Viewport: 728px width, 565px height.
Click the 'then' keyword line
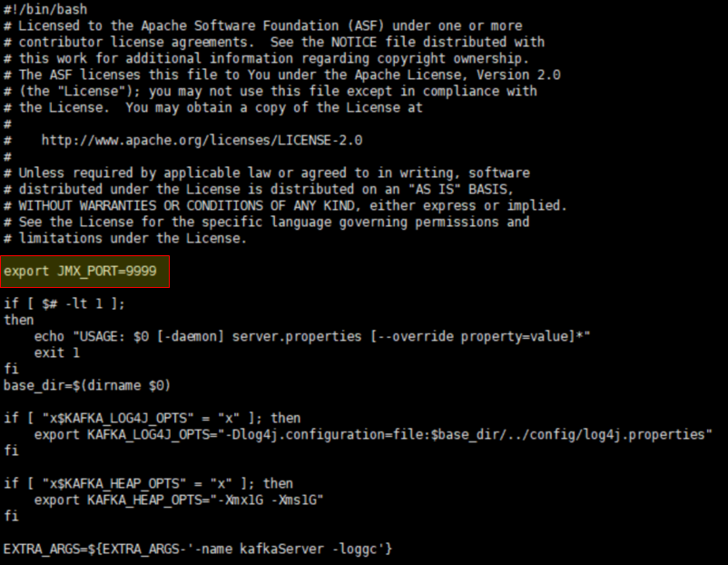[x=18, y=320]
